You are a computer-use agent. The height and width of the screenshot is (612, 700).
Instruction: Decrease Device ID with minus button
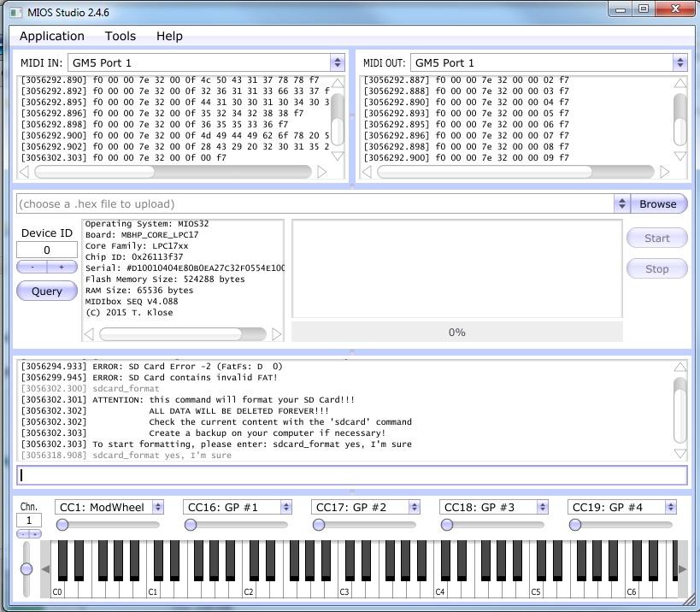coord(32,268)
